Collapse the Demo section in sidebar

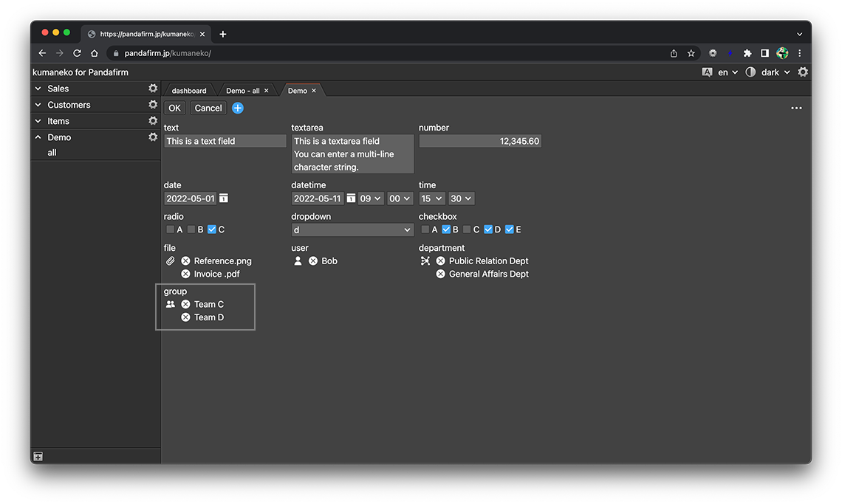(x=38, y=137)
